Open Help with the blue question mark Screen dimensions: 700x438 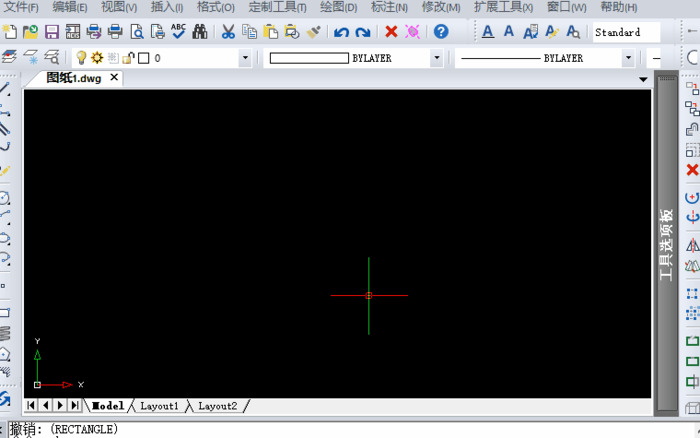coord(441,32)
